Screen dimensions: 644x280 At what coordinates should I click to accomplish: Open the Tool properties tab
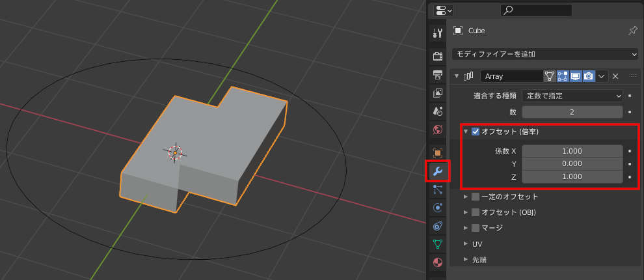pyautogui.click(x=438, y=33)
